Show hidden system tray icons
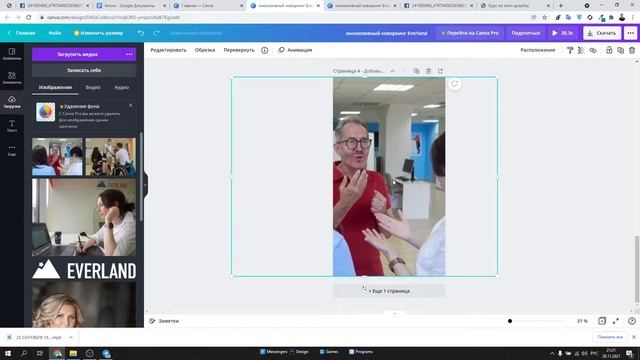 [552, 353]
